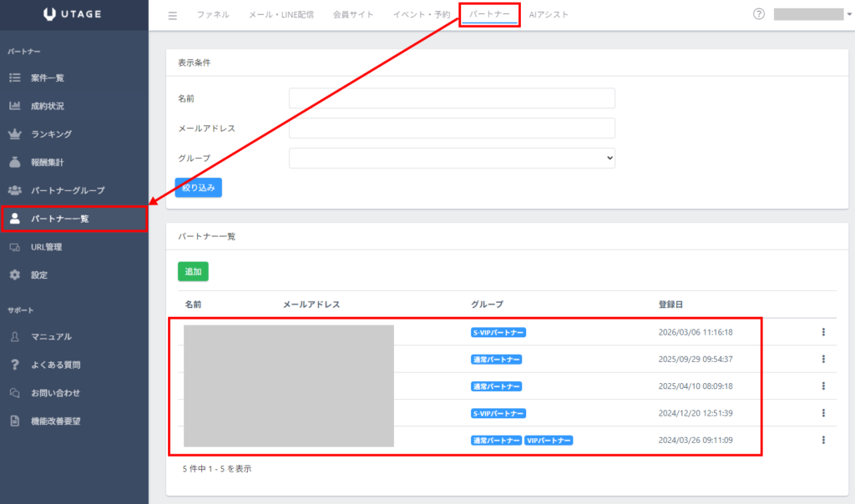
Task: Click the hamburger menu icon in top bar
Action: pos(173,15)
